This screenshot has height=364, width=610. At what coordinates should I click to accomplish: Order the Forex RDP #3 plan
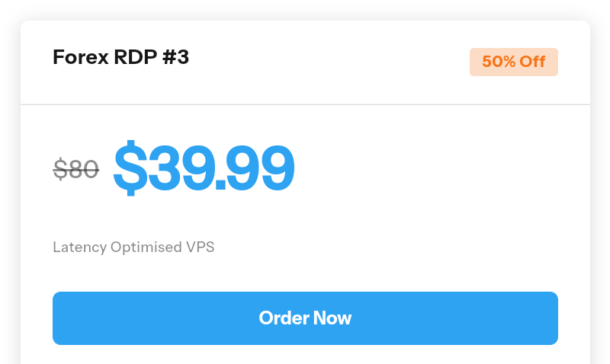point(305,318)
